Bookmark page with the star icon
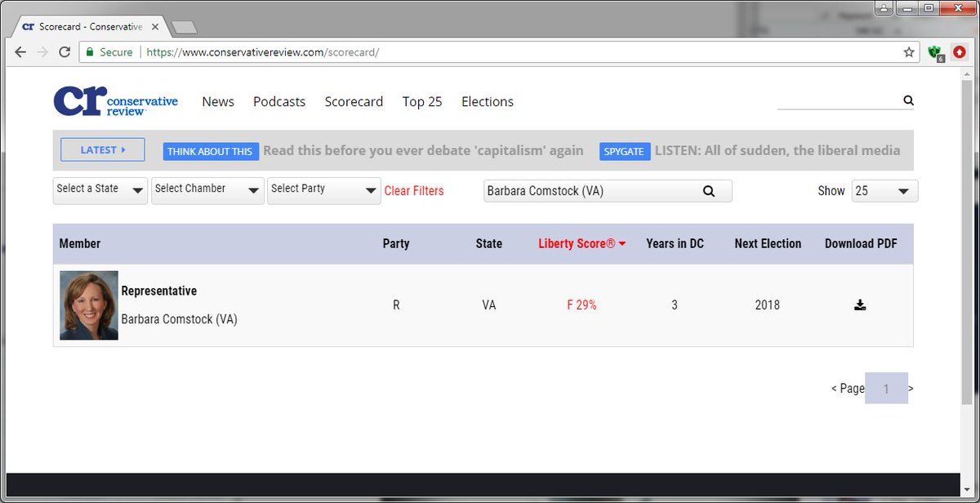The height and width of the screenshot is (503, 980). click(x=909, y=51)
